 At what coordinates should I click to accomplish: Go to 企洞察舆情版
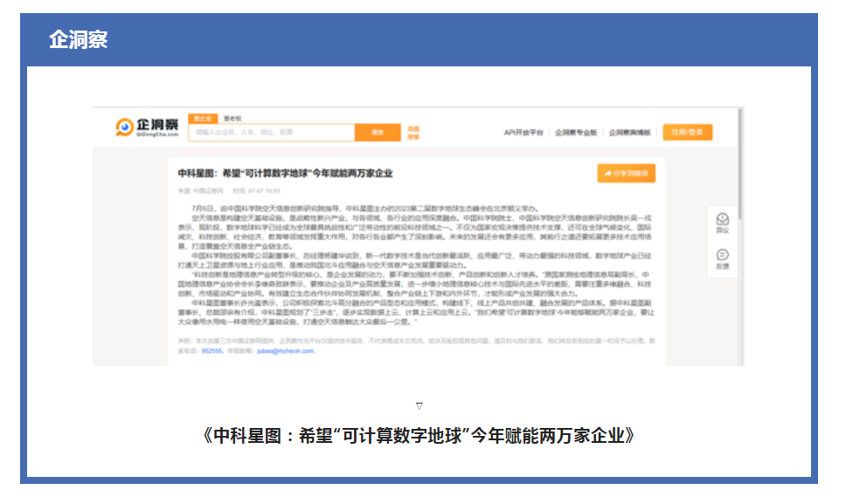pyautogui.click(x=629, y=132)
